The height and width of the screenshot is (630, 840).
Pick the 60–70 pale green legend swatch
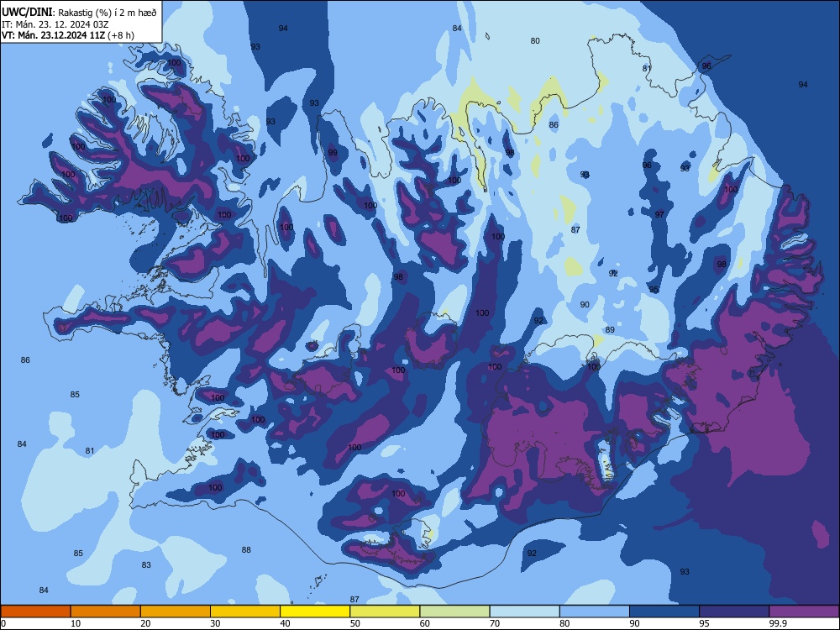point(454,612)
